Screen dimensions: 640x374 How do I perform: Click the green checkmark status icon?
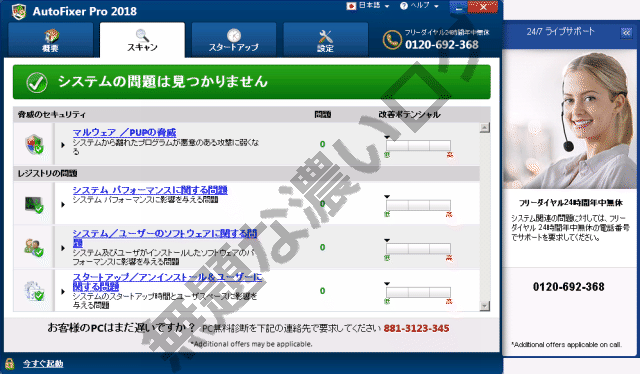point(37,82)
